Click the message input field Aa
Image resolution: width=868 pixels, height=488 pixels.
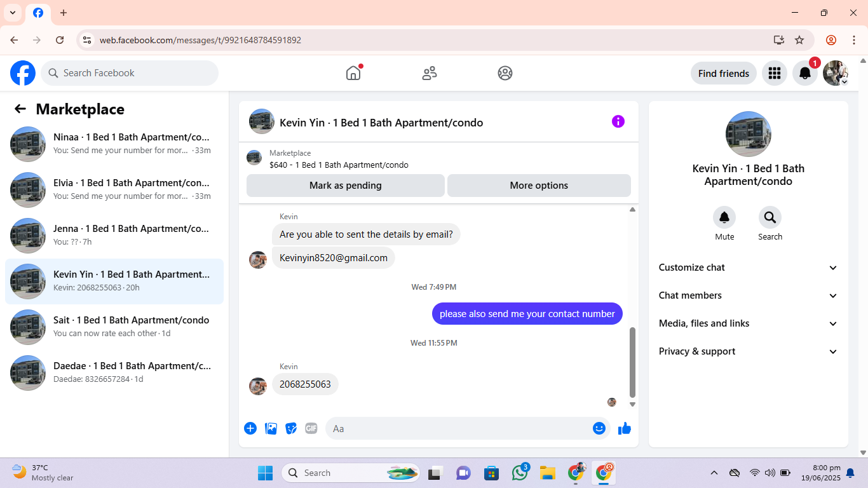point(458,428)
